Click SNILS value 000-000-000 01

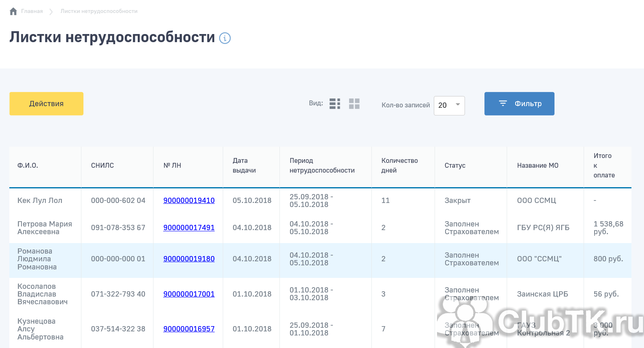point(118,259)
